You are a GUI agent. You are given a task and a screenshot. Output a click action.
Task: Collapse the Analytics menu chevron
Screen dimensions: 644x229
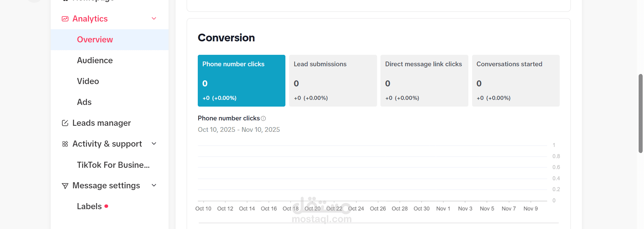click(x=154, y=18)
